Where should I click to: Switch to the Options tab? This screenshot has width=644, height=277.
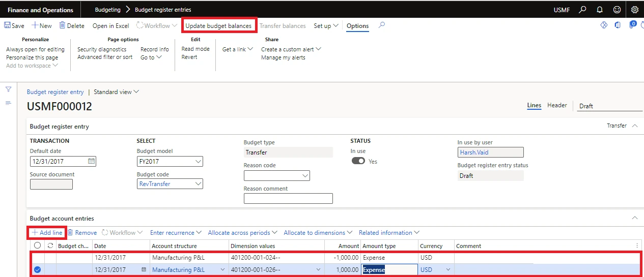[x=357, y=26]
